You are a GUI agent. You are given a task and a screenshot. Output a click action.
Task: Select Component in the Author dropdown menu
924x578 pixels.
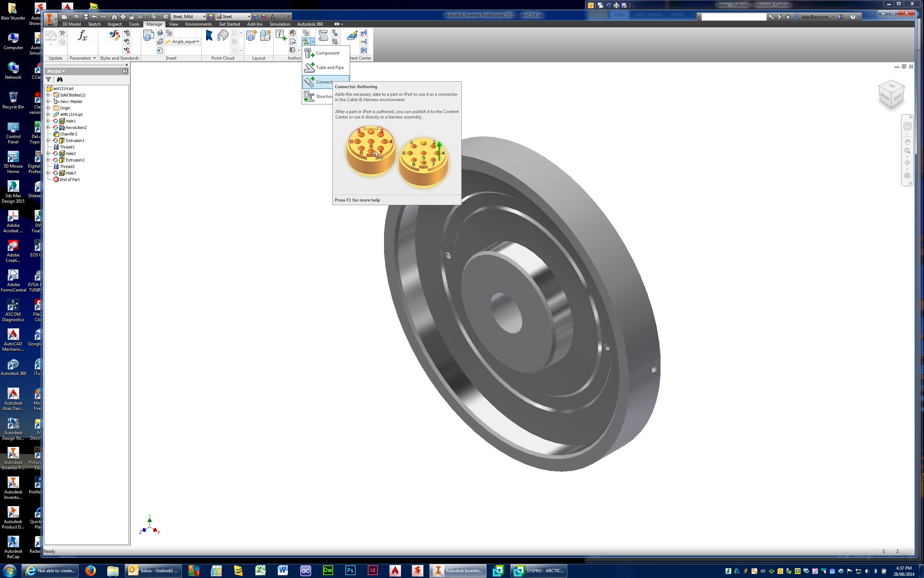(326, 53)
